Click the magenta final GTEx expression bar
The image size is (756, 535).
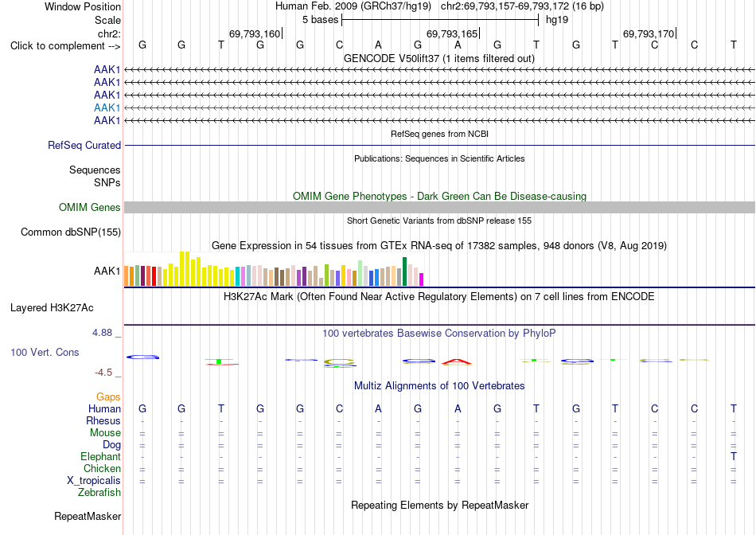pos(422,279)
